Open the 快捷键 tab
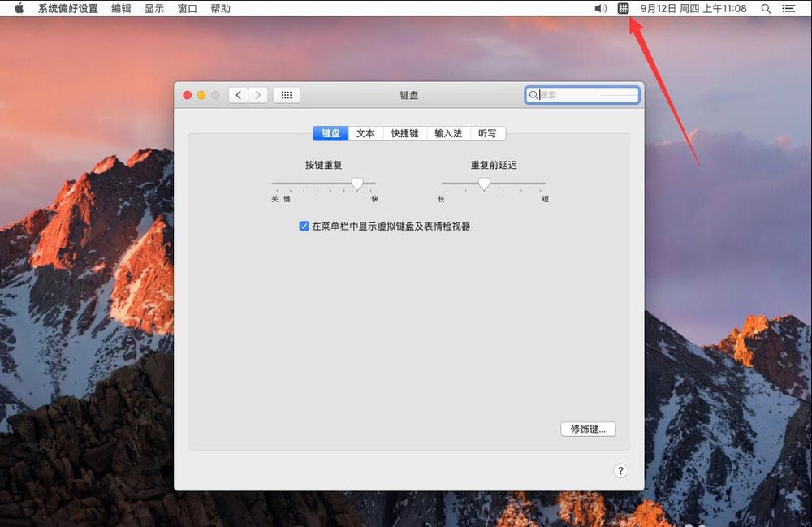This screenshot has width=812, height=527. click(x=404, y=133)
